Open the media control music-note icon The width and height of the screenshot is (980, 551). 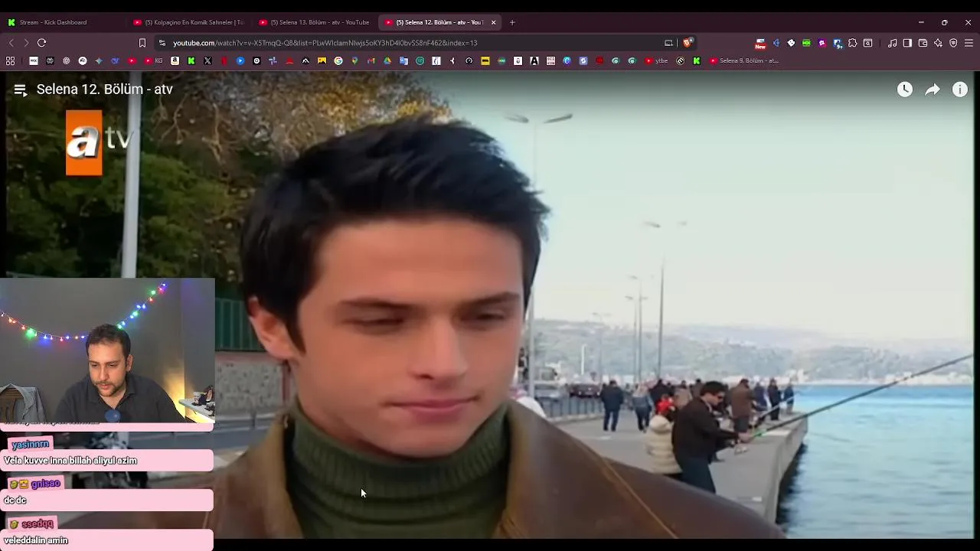pyautogui.click(x=892, y=43)
